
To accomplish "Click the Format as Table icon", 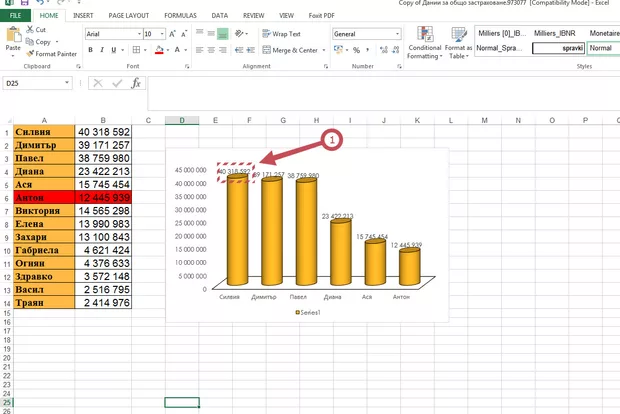I will [x=459, y=46].
